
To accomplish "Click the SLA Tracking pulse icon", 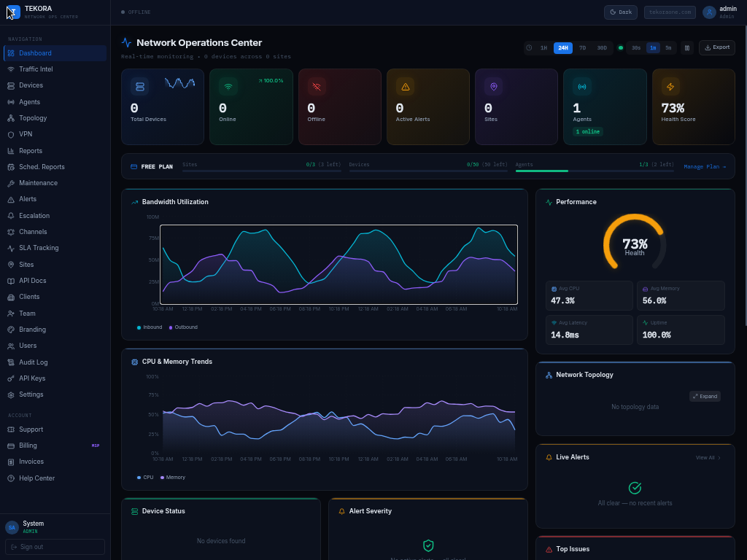I will [x=11, y=248].
